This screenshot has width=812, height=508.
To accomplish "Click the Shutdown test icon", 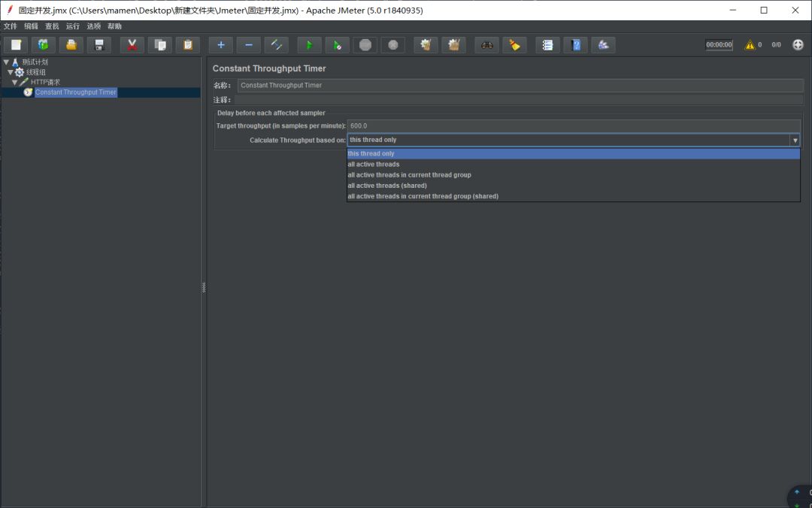I will (x=393, y=45).
